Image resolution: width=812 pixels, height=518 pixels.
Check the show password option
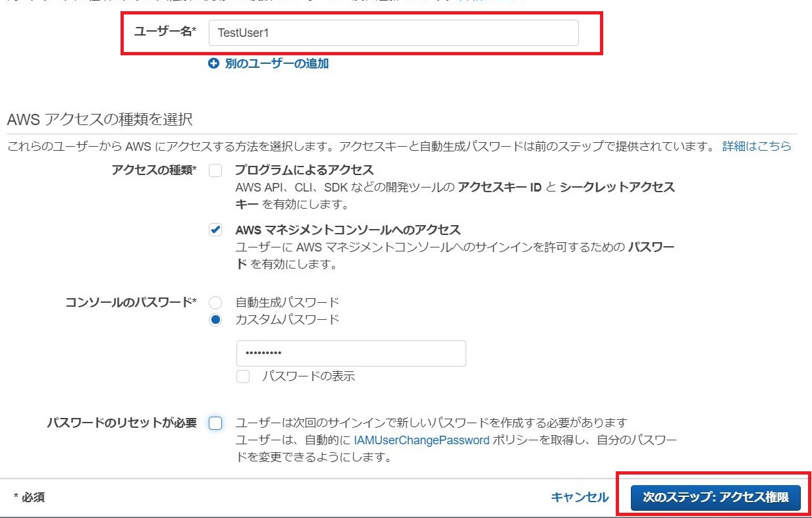coord(243,376)
